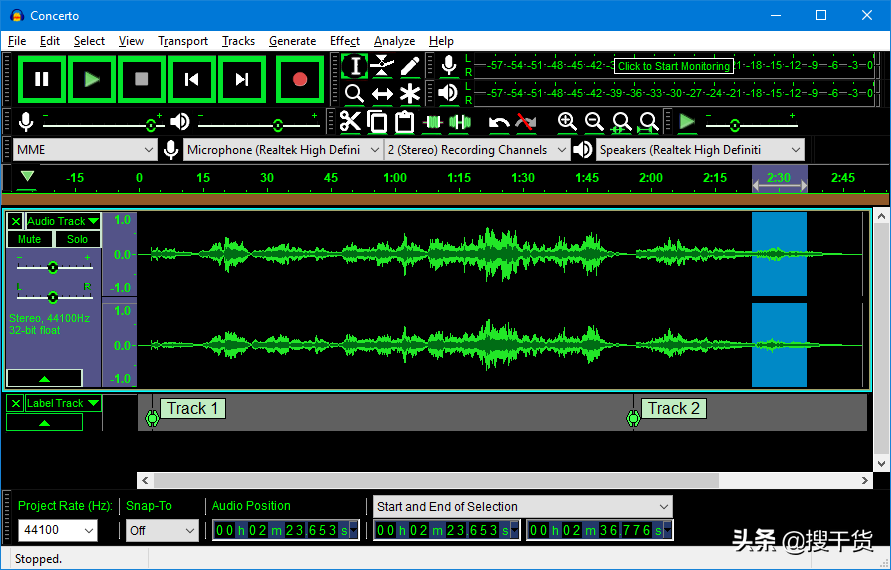
Task: Close the Label Track with X
Action: point(16,403)
